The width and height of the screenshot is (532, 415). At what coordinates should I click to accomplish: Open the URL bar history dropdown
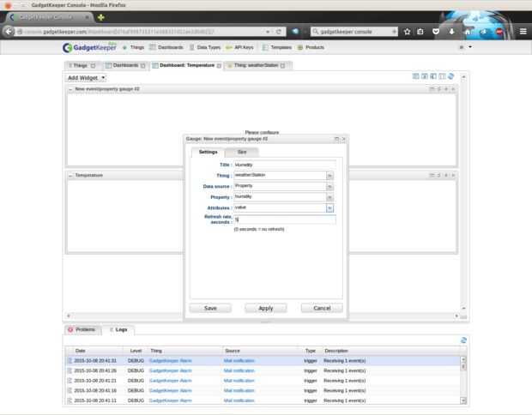268,32
